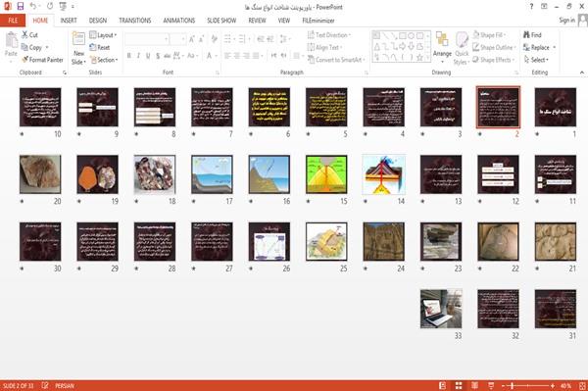Select slide 1 title thumbnail
Viewport: 588px width, 391px height.
556,107
